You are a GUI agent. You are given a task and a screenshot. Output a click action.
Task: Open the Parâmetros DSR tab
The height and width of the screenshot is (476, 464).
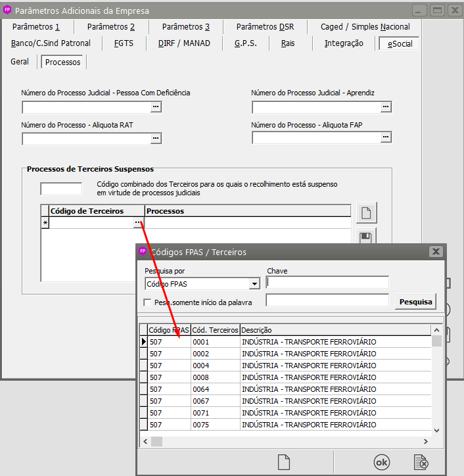coord(265,27)
